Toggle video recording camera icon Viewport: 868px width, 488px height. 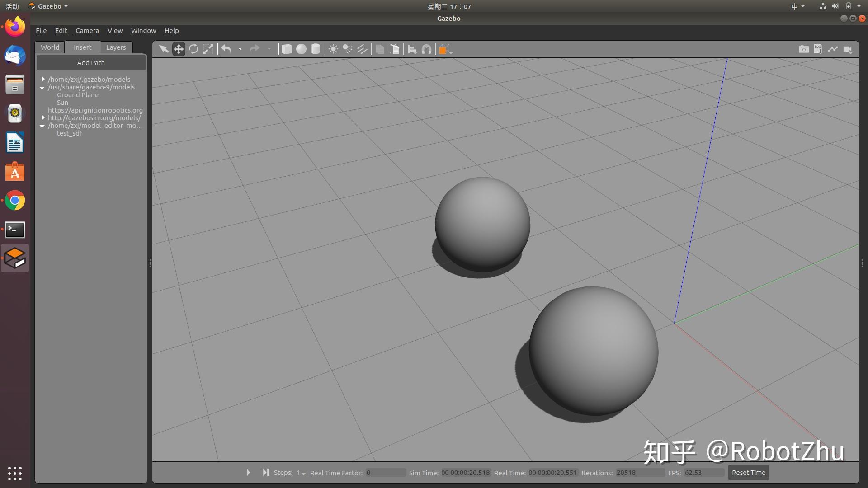coord(848,49)
